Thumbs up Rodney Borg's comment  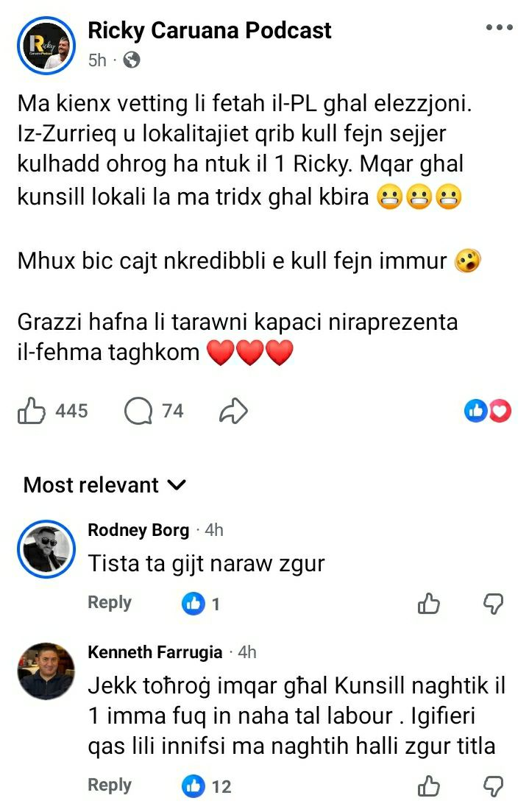coord(429,604)
